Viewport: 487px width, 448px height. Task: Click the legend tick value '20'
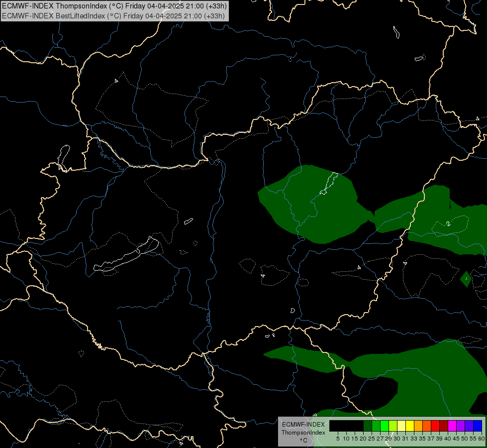363,439
